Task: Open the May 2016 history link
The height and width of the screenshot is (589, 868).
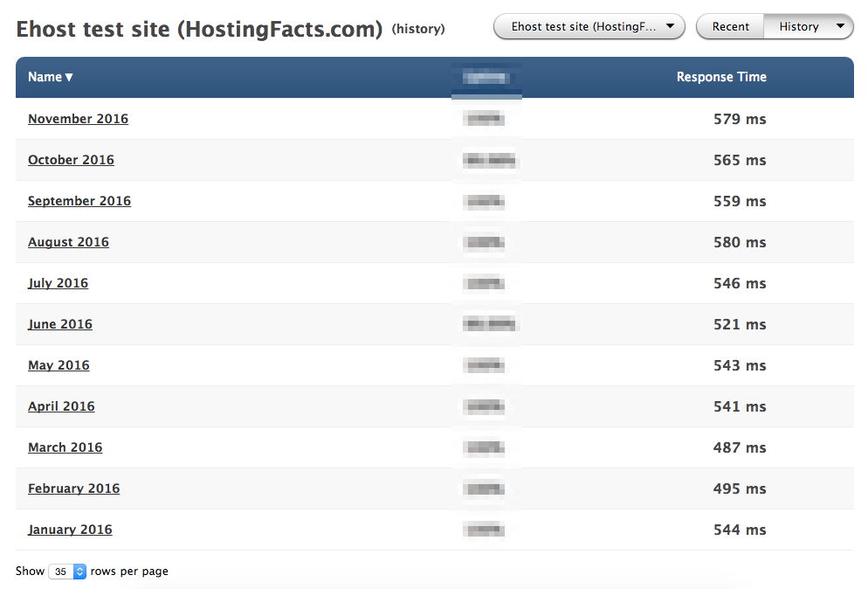Action: click(x=59, y=365)
